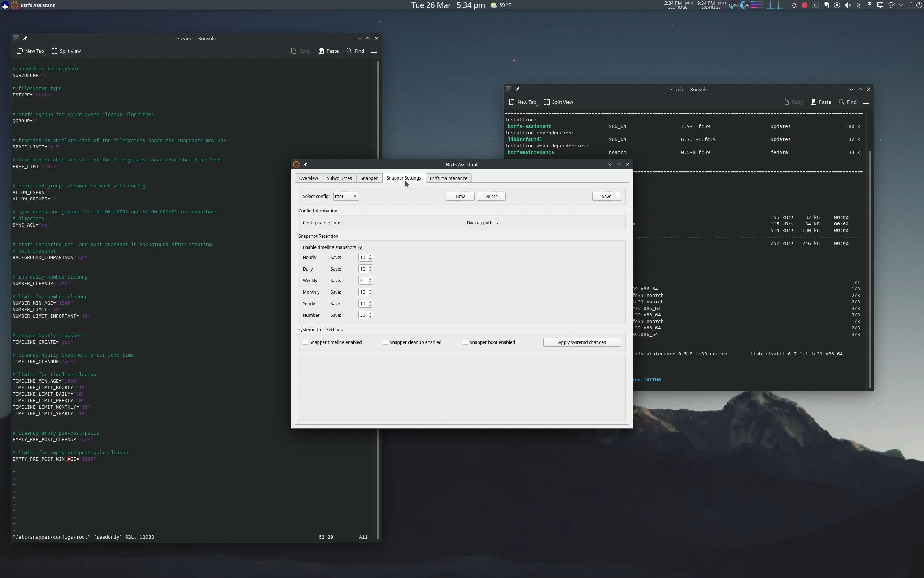This screenshot has width=924, height=578.
Task: Open the application launcher in top panel
Action: coord(5,5)
